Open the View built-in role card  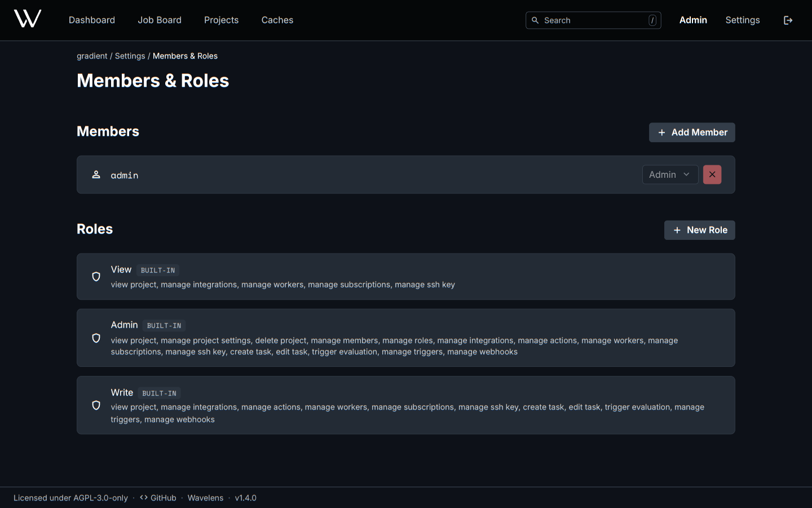tap(406, 277)
